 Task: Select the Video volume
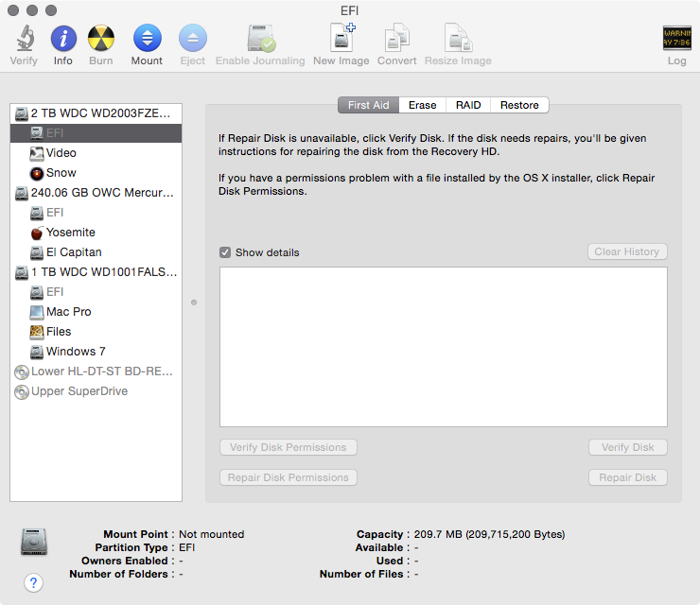pos(96,153)
